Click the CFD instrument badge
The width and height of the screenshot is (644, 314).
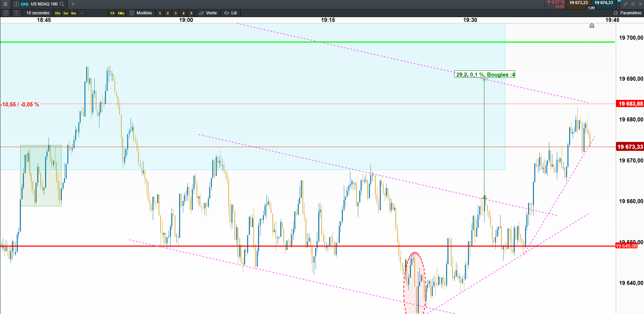(x=25, y=4)
